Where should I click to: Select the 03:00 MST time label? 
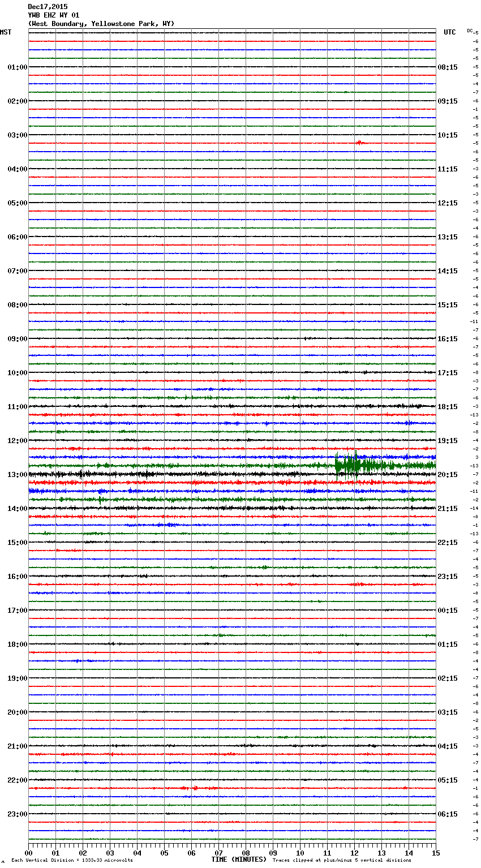click(x=17, y=135)
